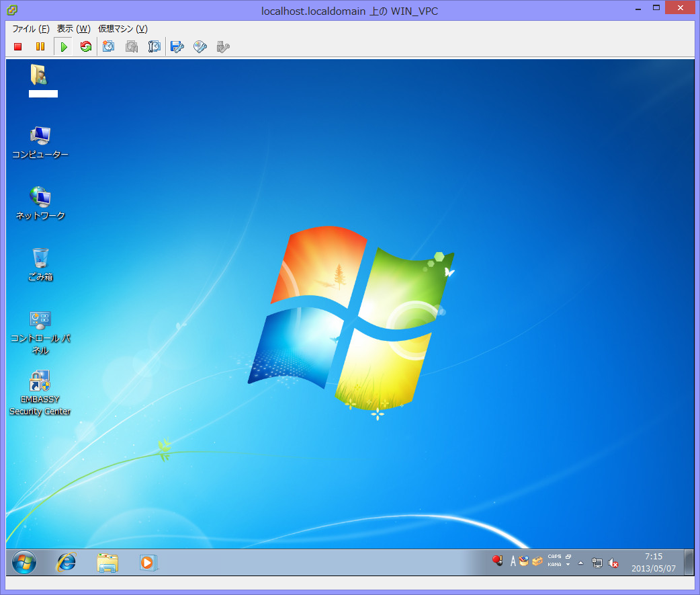Select EMBASSY Security Center shortcut

pos(40,394)
